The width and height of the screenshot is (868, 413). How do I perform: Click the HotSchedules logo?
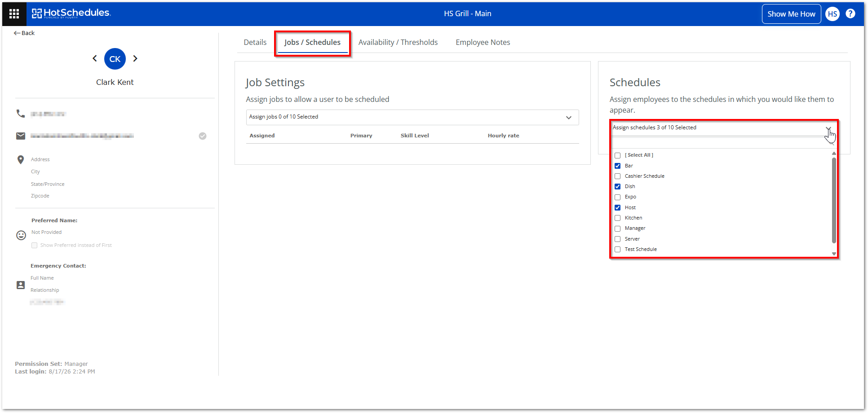[71, 13]
